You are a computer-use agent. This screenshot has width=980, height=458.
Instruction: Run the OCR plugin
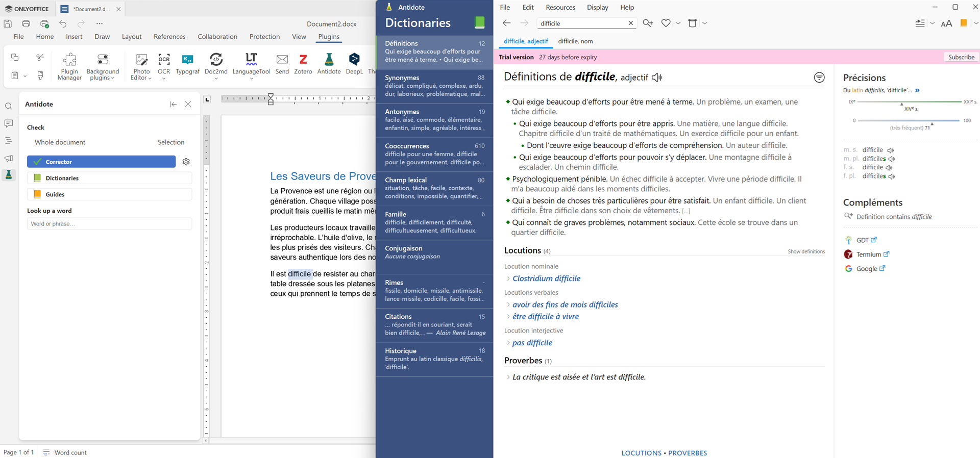pos(164,66)
